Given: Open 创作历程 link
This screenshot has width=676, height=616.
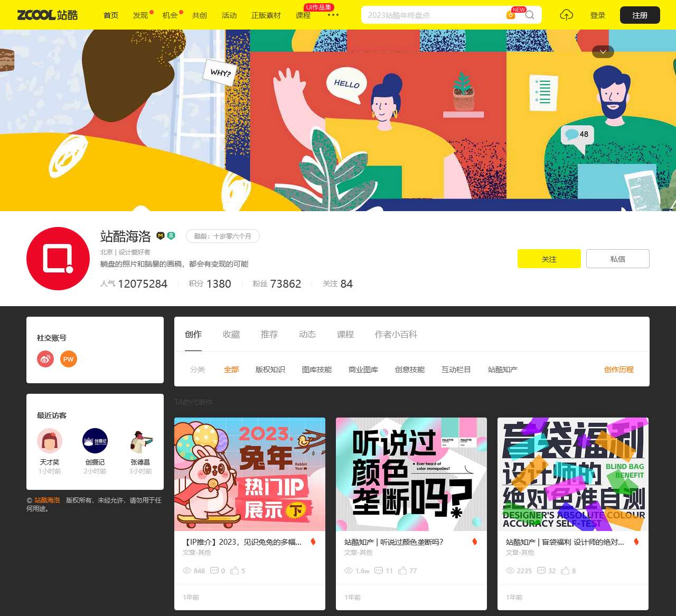Looking at the screenshot, I should [x=619, y=369].
